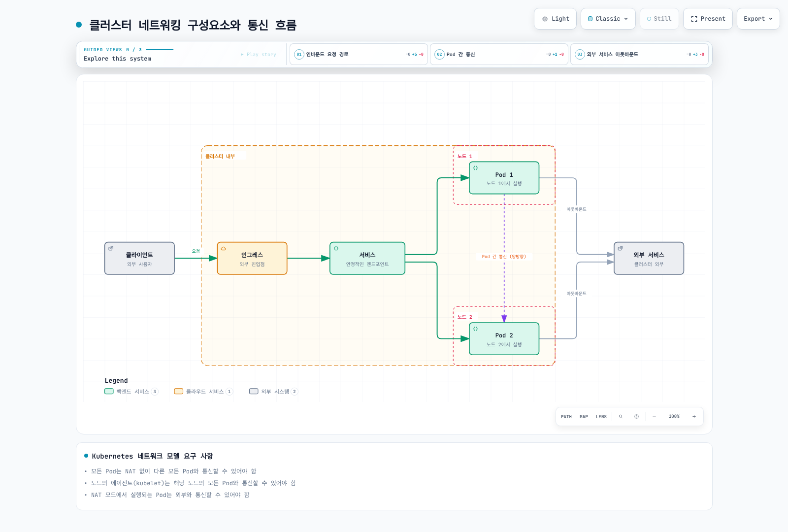Select the 클라이언트 node
Image resolution: width=788 pixels, height=532 pixels.
tap(139, 258)
